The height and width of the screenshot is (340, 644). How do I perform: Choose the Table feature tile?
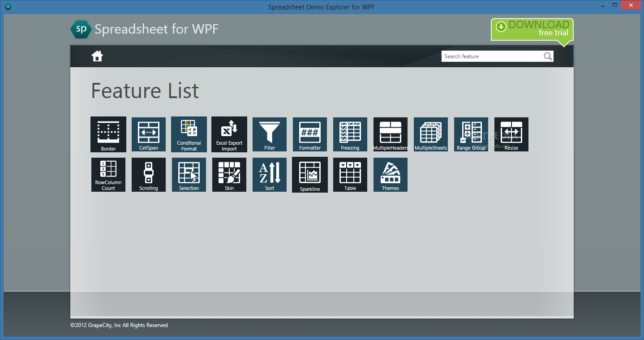[x=350, y=175]
